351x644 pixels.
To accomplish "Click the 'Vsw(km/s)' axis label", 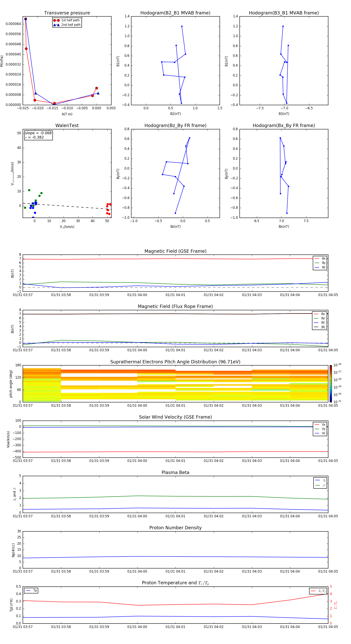I will pyautogui.click(x=8, y=439).
